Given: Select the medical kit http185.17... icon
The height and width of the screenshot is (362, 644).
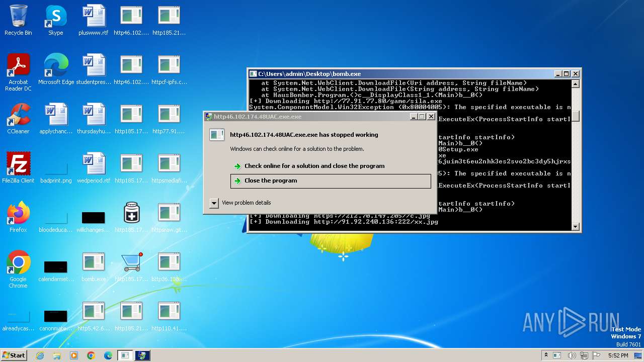Looking at the screenshot, I should [x=131, y=218].
